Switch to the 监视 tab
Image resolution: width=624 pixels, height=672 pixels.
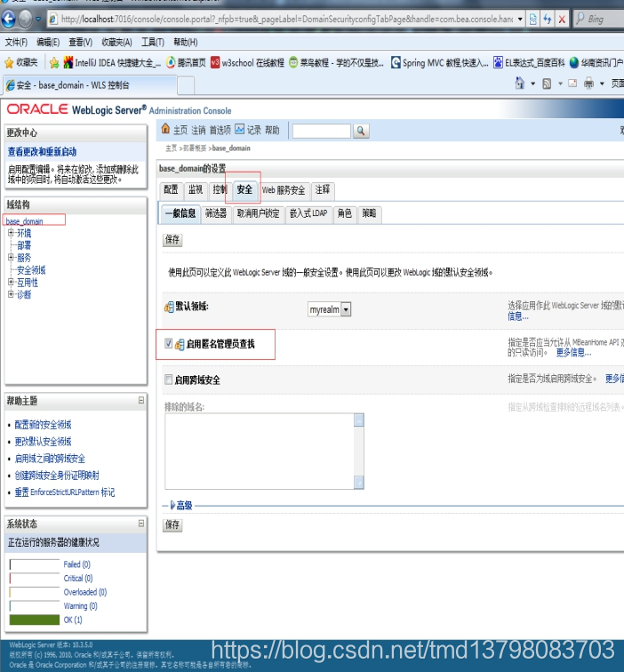tap(196, 190)
